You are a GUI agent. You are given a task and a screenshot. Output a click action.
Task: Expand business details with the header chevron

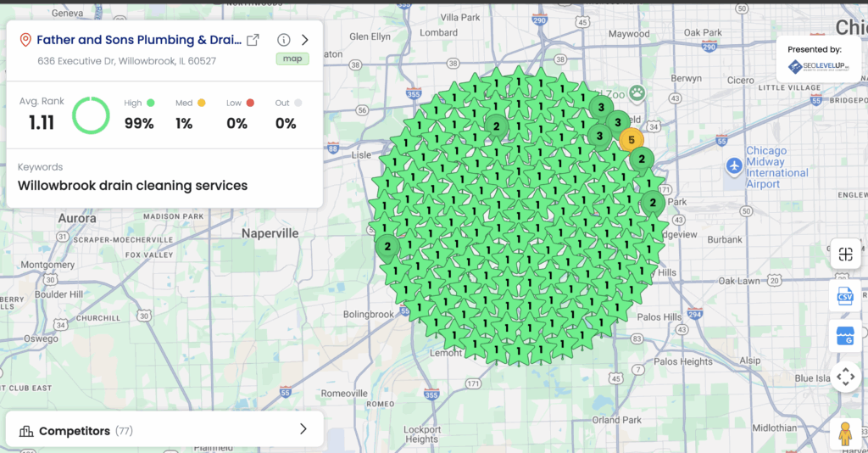[x=305, y=40]
